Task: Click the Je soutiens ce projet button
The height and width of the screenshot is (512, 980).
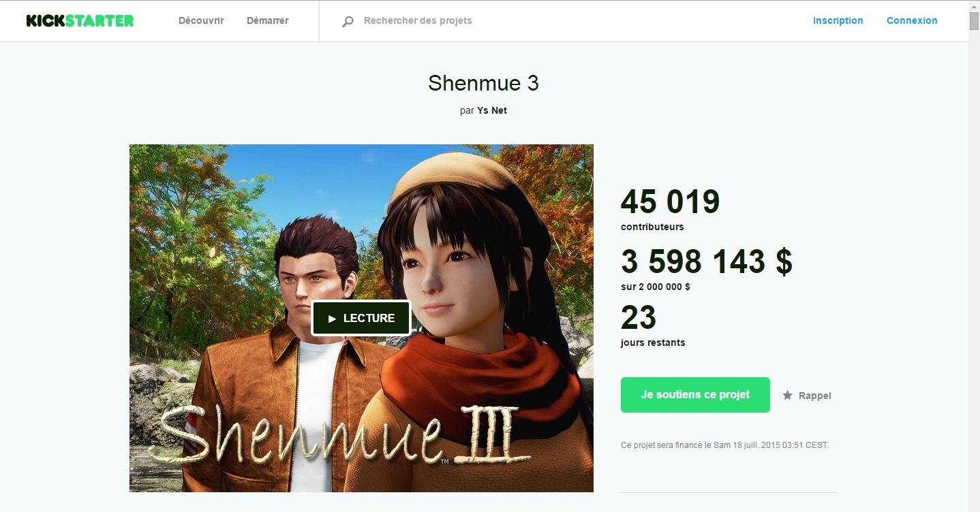Action: pyautogui.click(x=695, y=395)
